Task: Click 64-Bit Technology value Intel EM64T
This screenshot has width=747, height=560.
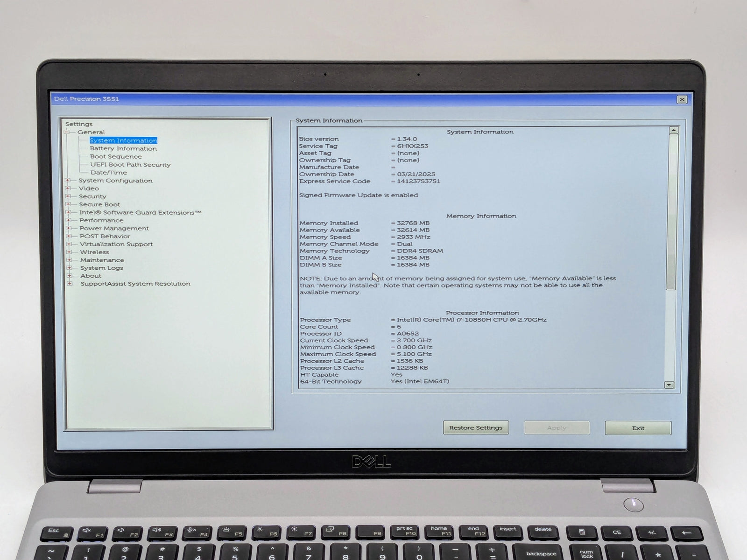Action: tap(420, 381)
